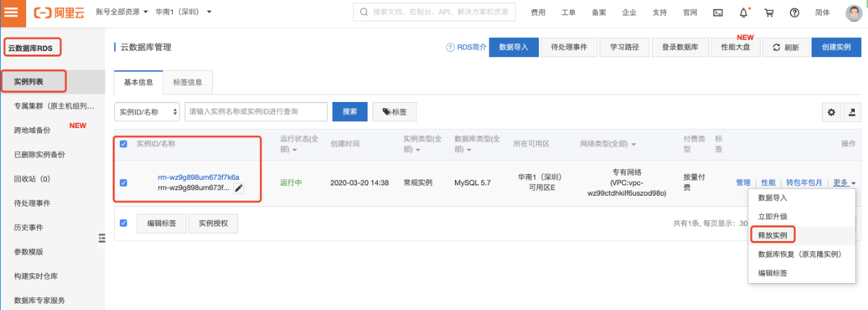Open the help question mark icon

pyautogui.click(x=794, y=12)
